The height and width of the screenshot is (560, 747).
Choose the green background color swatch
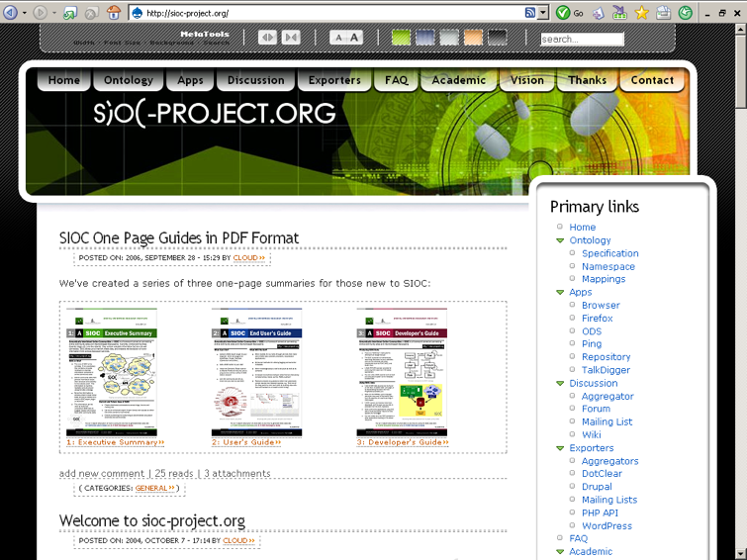pyautogui.click(x=401, y=38)
